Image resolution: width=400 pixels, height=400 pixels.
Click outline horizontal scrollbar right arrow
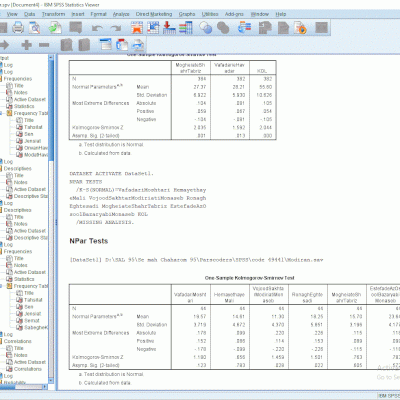tap(45, 387)
